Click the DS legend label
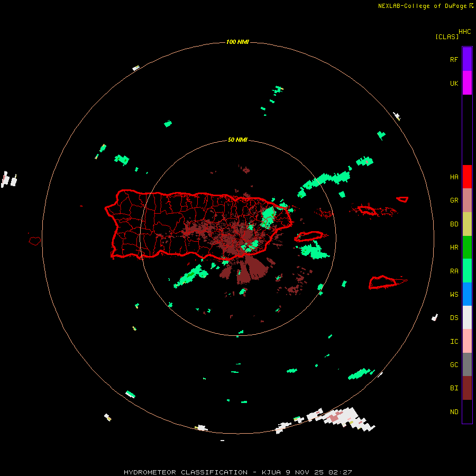Viewport: 476px width, 476px height. tap(454, 318)
